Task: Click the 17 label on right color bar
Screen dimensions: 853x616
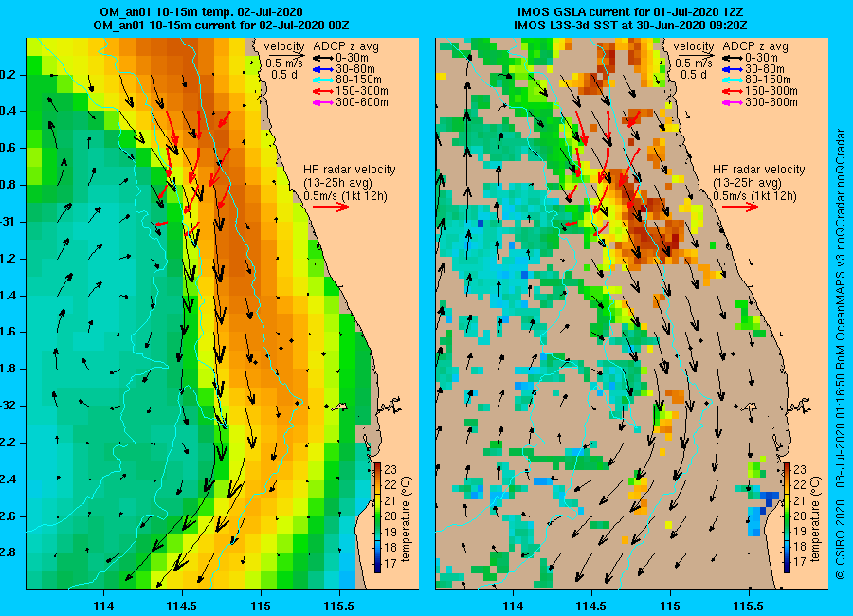Action: point(800,562)
